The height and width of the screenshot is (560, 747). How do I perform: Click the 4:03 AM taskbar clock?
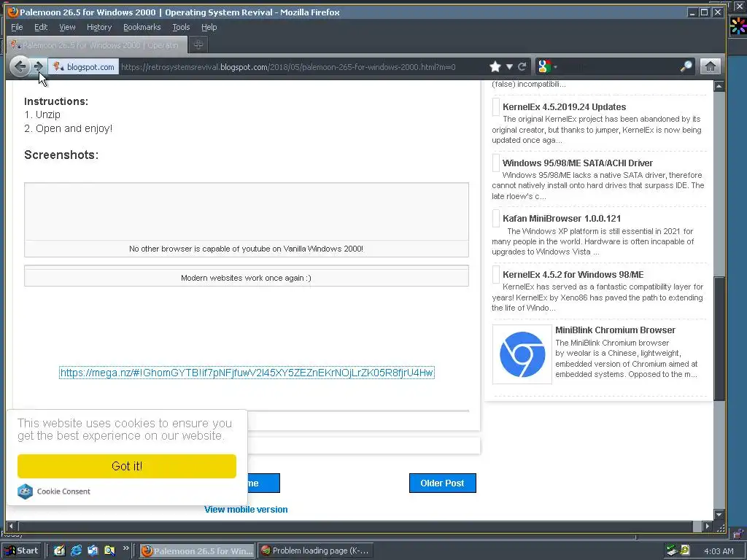(x=719, y=551)
